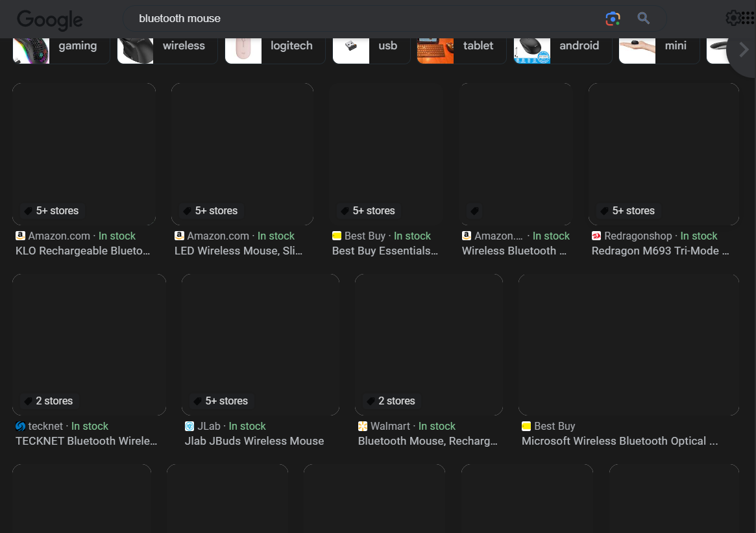Click Amazon favicon beside LED Wireless listing
Image resolution: width=756 pixels, height=533 pixels.
click(179, 236)
